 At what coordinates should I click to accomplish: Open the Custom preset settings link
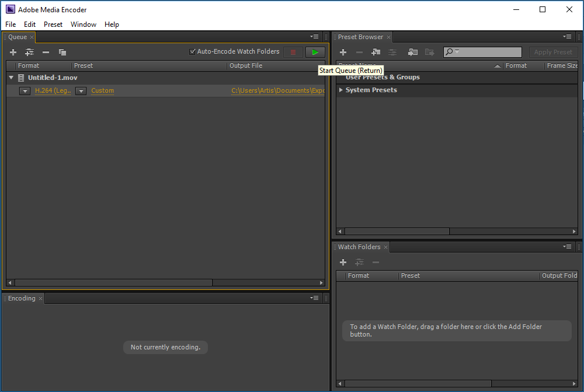click(102, 90)
